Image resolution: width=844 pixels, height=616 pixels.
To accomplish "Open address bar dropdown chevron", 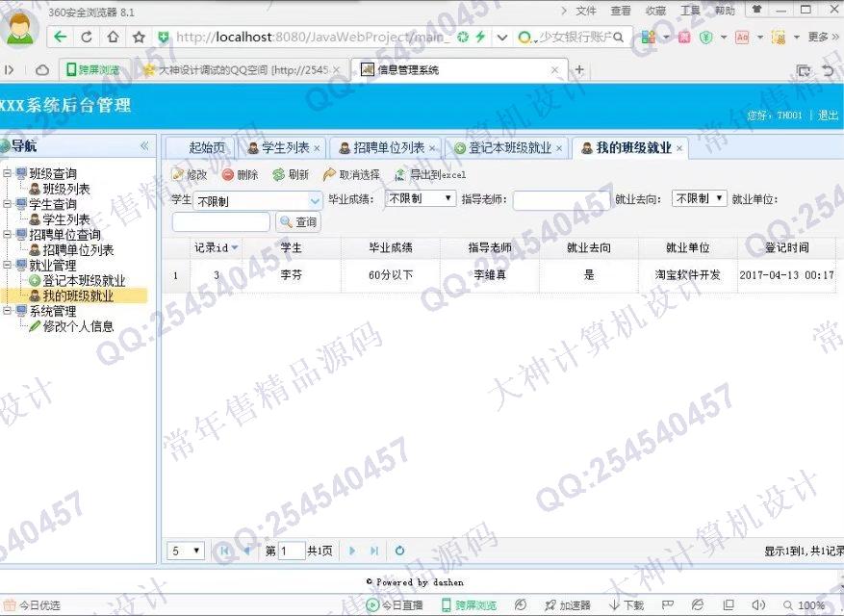I will 501,38.
